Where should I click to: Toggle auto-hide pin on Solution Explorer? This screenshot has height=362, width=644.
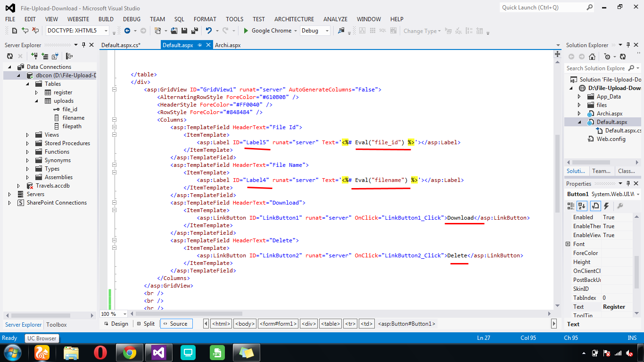click(x=629, y=45)
